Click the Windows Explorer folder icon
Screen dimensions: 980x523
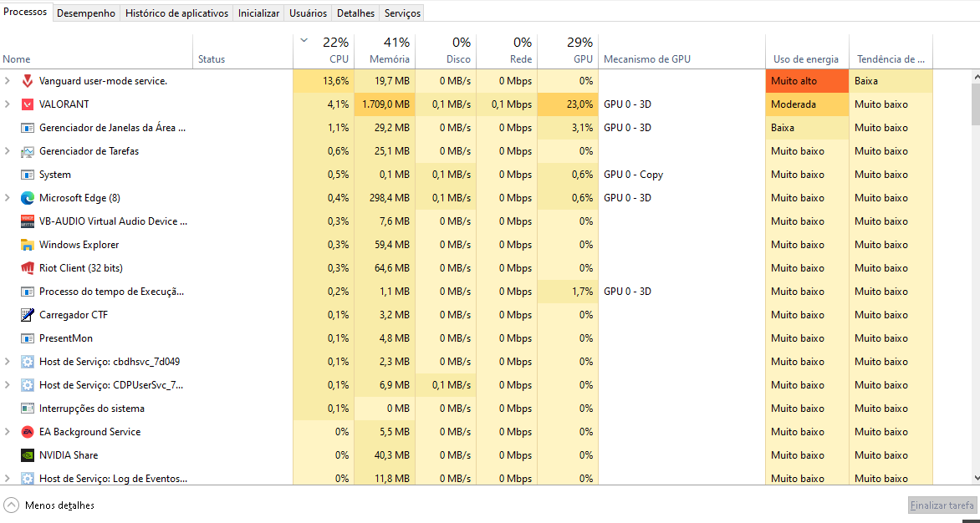[x=28, y=245]
